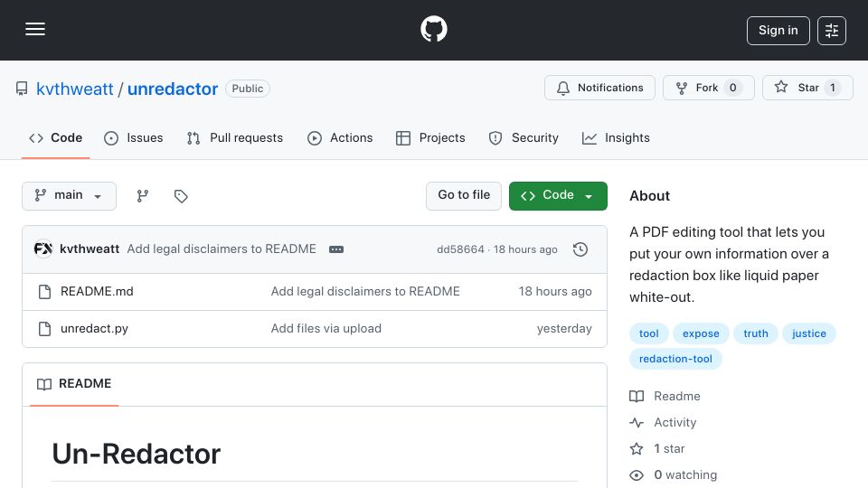Go to GitHub home via Octocat logo
The height and width of the screenshot is (488, 868).
[433, 29]
